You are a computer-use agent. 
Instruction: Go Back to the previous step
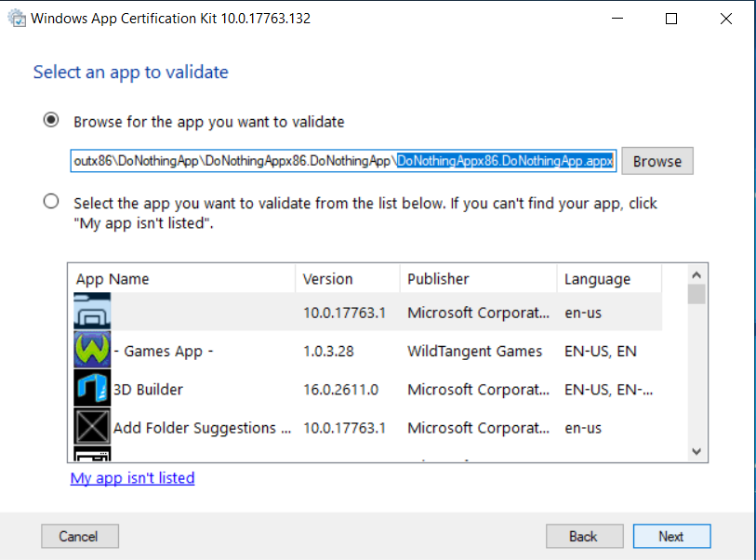(585, 537)
